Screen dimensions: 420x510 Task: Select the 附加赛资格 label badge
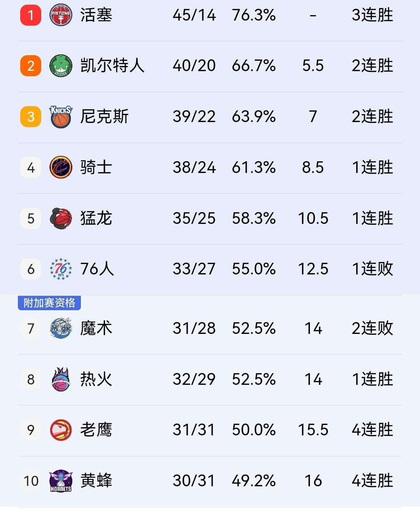point(50,304)
